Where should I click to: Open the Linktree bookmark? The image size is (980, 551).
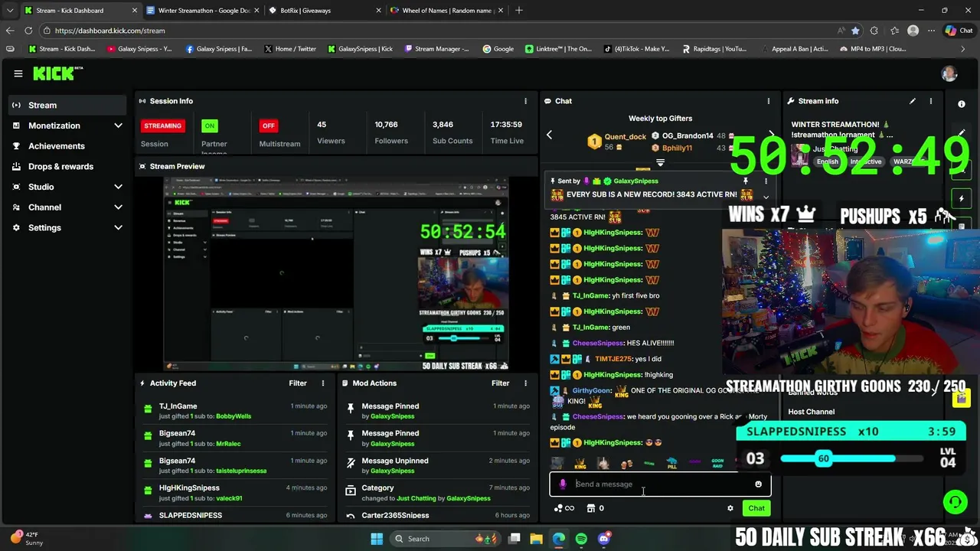point(558,49)
